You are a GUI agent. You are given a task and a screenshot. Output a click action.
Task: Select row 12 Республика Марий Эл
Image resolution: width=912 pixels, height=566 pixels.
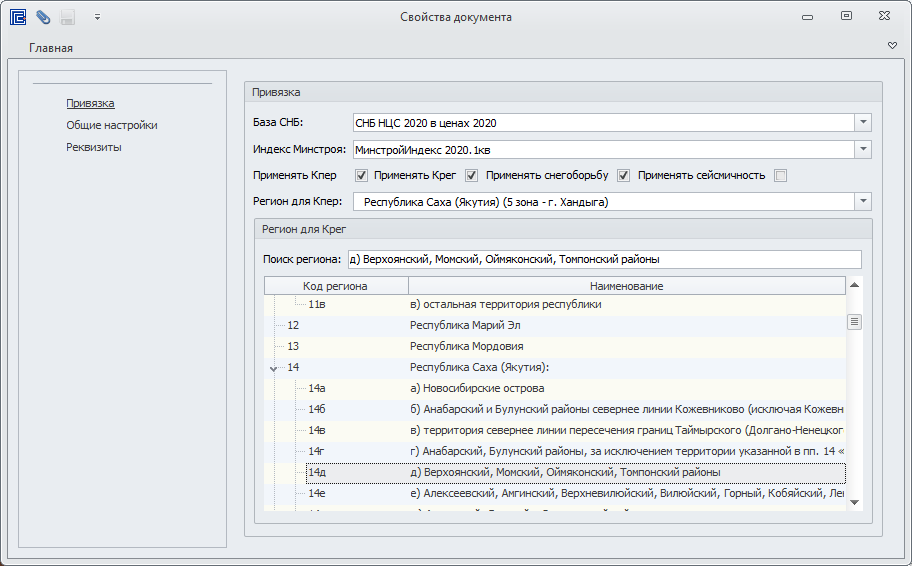point(555,325)
